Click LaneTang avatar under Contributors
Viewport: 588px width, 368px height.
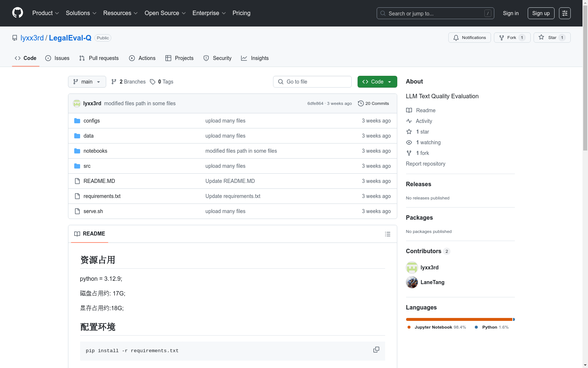[412, 282]
